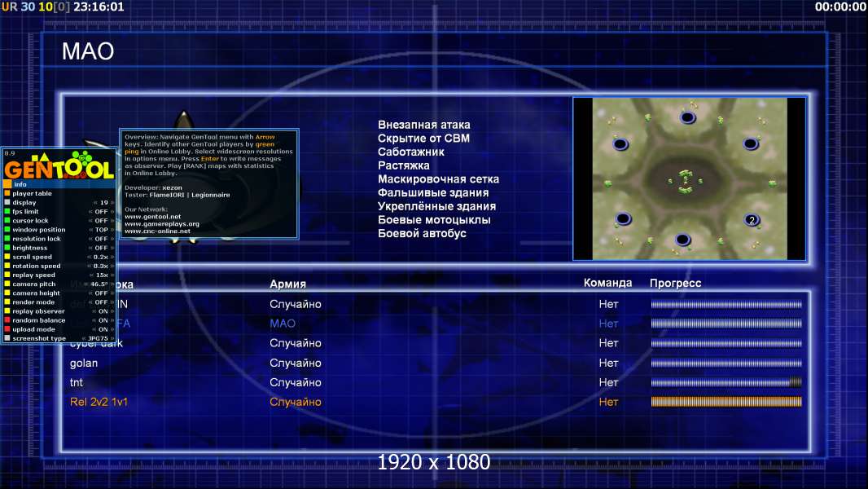Viewport: 868px width, 489px height.
Task: Open the www.cnc-online.net link
Action: pyautogui.click(x=157, y=231)
